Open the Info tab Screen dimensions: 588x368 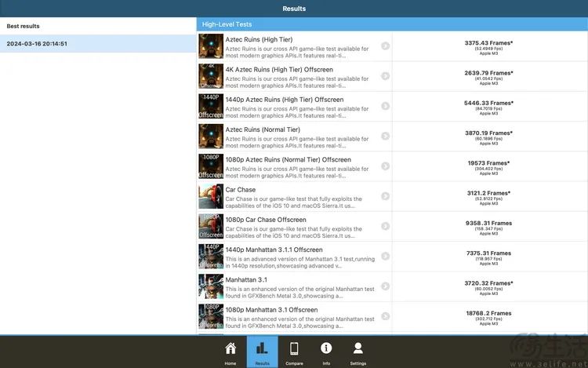point(326,352)
